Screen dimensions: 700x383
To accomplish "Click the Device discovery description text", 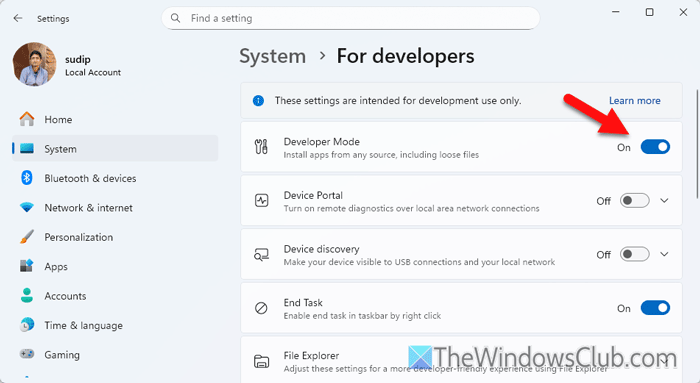I will (x=419, y=262).
